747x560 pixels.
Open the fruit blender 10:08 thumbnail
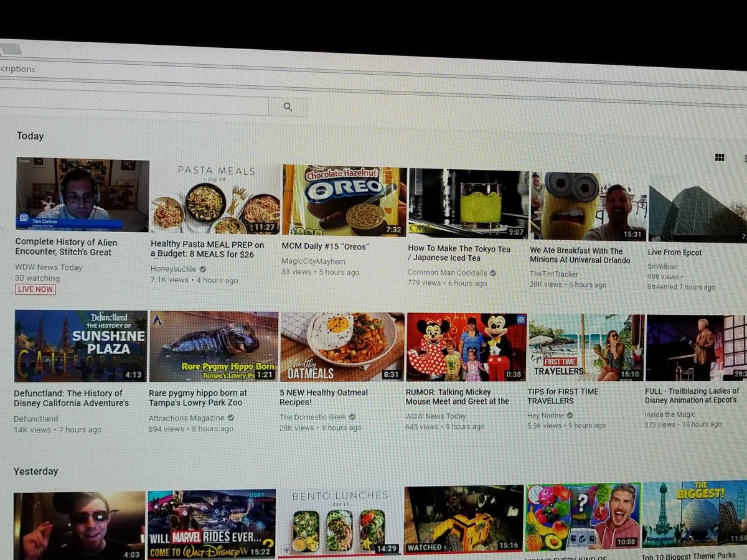(x=583, y=517)
